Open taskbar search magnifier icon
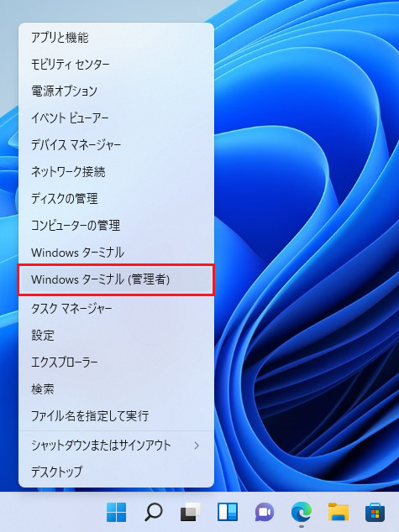This screenshot has width=399, height=532. pos(154,512)
